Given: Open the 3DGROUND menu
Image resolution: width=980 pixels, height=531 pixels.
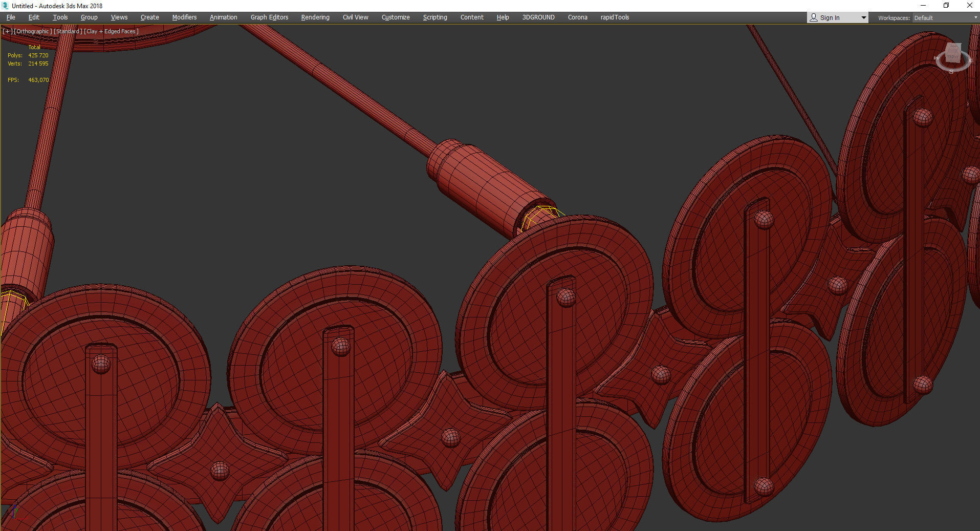Looking at the screenshot, I should click(x=538, y=17).
